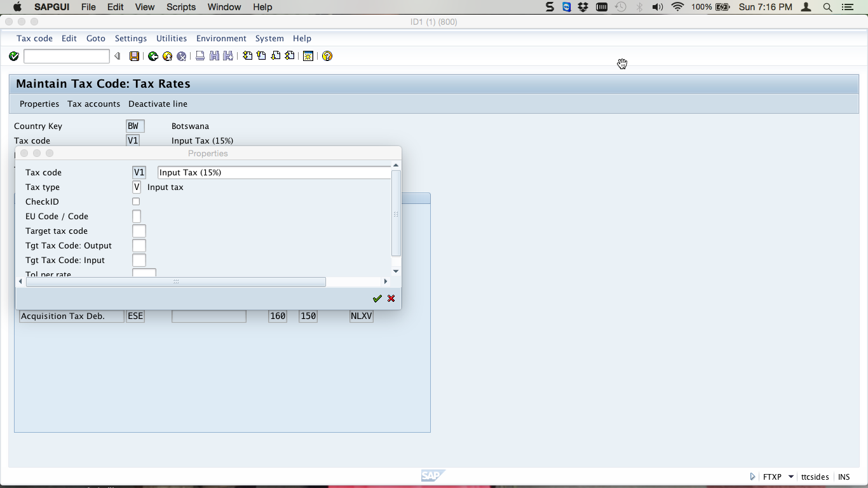Screen dimensions: 868x488
Task: Click the dialog vertical scrollbar thumb
Action: 396,213
